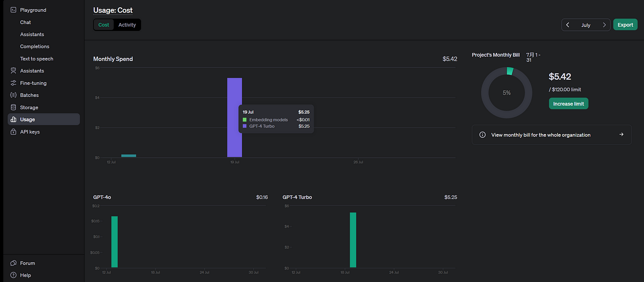This screenshot has width=644, height=282.
Task: Click the Export button
Action: (x=625, y=25)
